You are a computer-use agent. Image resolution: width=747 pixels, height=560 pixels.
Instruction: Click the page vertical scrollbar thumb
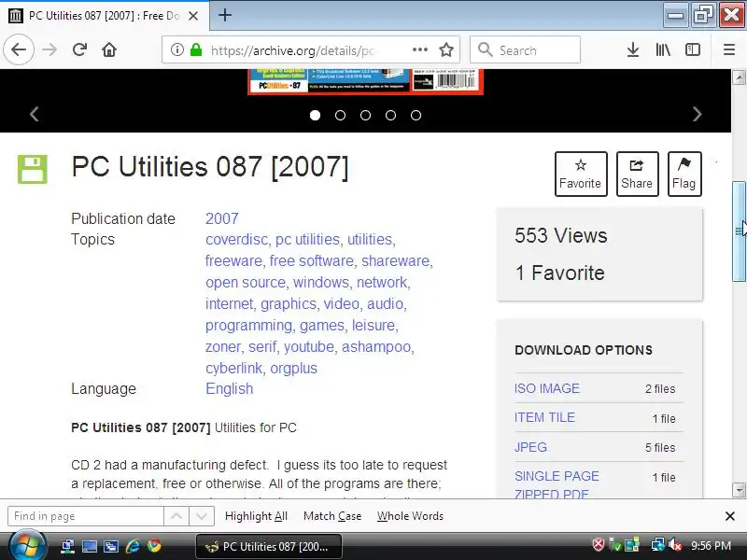(739, 231)
